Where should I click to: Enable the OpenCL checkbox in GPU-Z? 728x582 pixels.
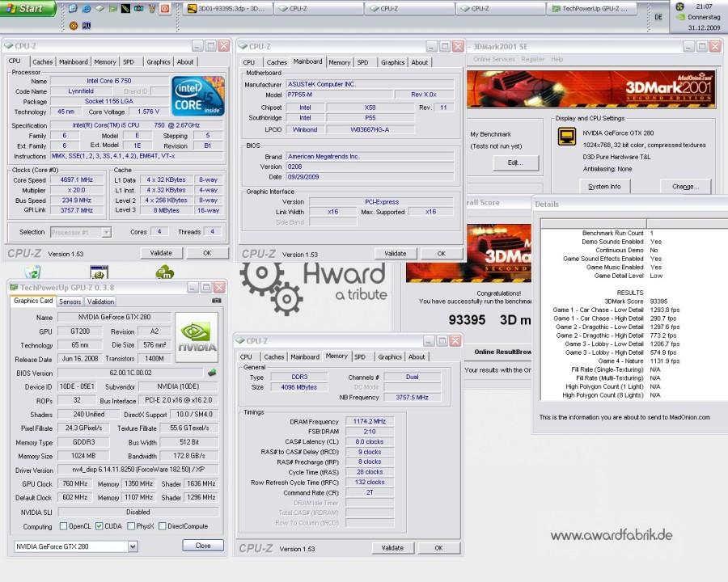pyautogui.click(x=64, y=526)
